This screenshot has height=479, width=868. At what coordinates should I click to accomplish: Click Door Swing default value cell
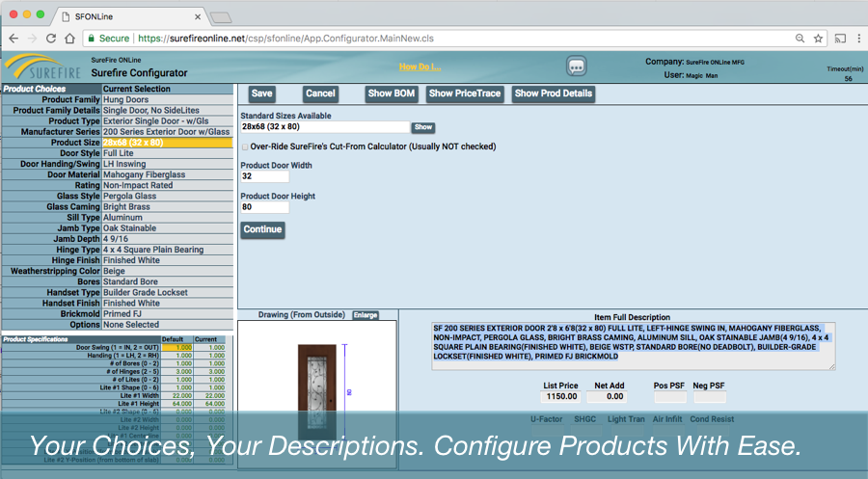tap(177, 347)
